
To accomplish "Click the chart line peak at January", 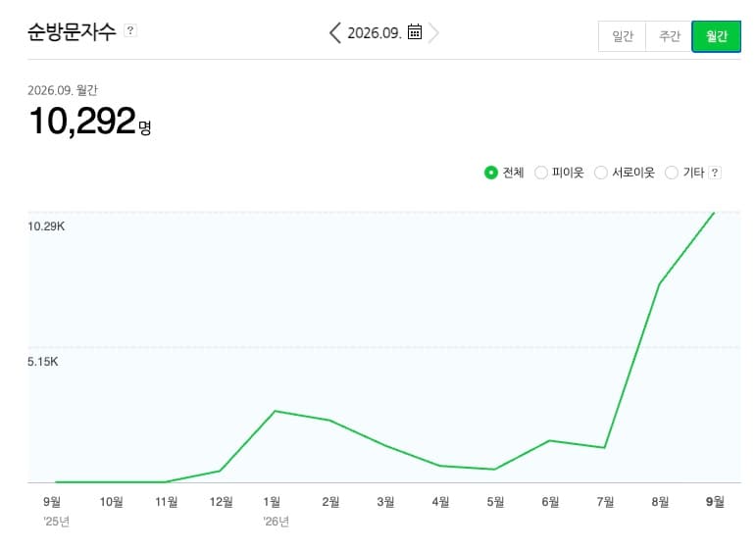I will click(x=275, y=411).
